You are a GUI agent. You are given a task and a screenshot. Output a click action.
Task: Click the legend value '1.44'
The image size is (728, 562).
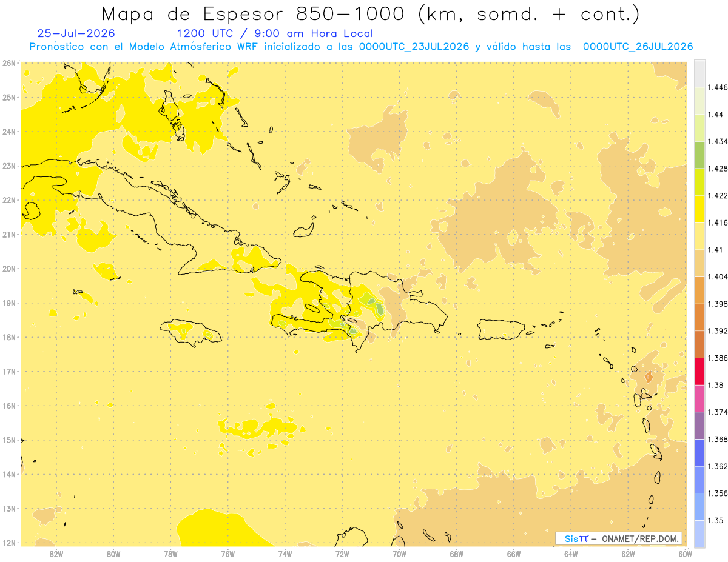715,114
